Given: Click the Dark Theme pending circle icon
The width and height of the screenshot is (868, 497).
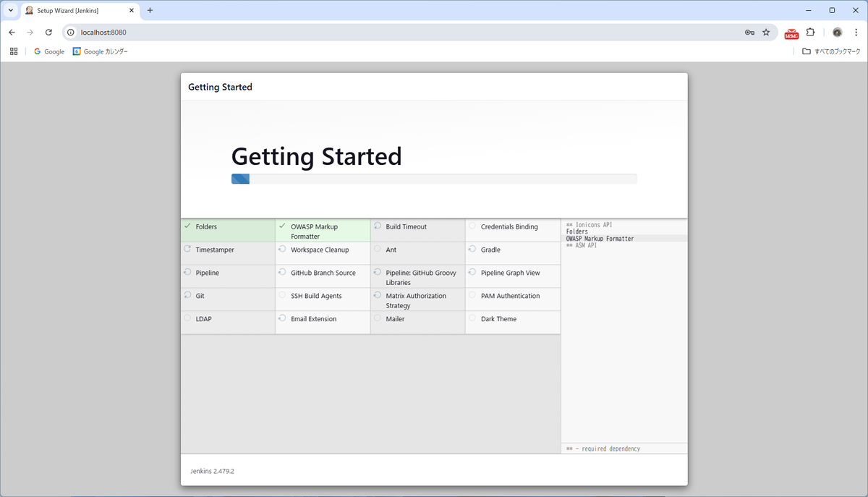Looking at the screenshot, I should tap(472, 318).
